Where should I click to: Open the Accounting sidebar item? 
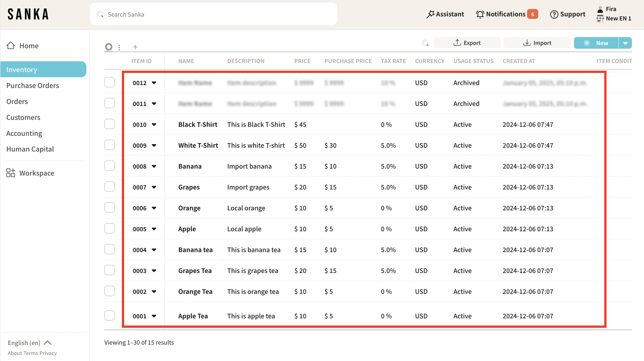pyautogui.click(x=24, y=133)
